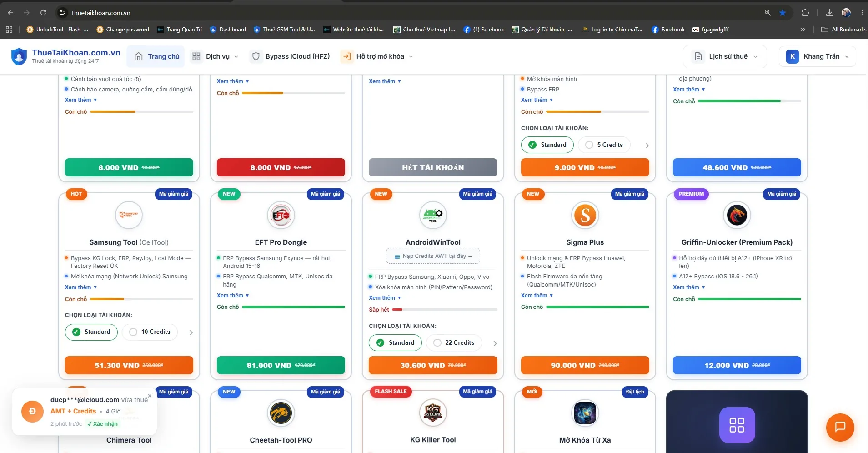Open UnlockTool - Flash bookmark

pyautogui.click(x=57, y=30)
